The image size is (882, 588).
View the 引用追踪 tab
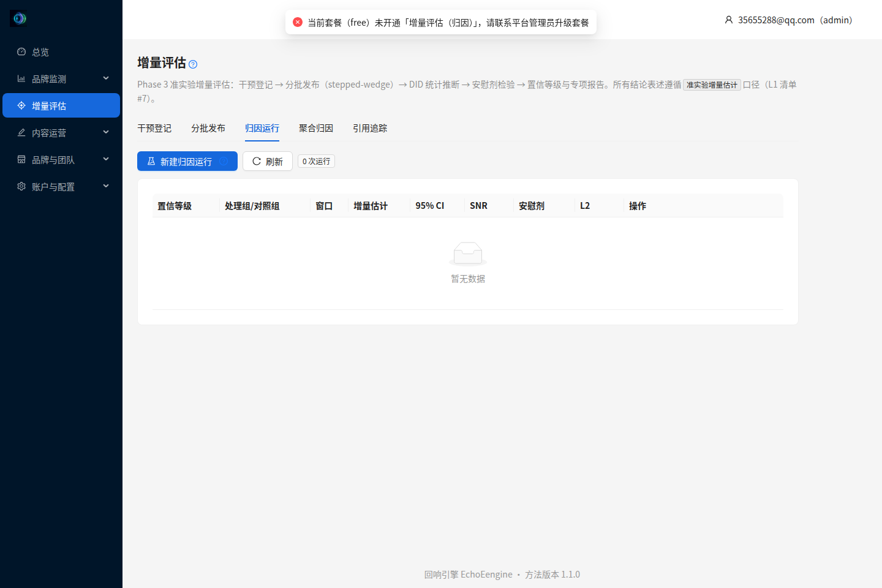click(370, 129)
